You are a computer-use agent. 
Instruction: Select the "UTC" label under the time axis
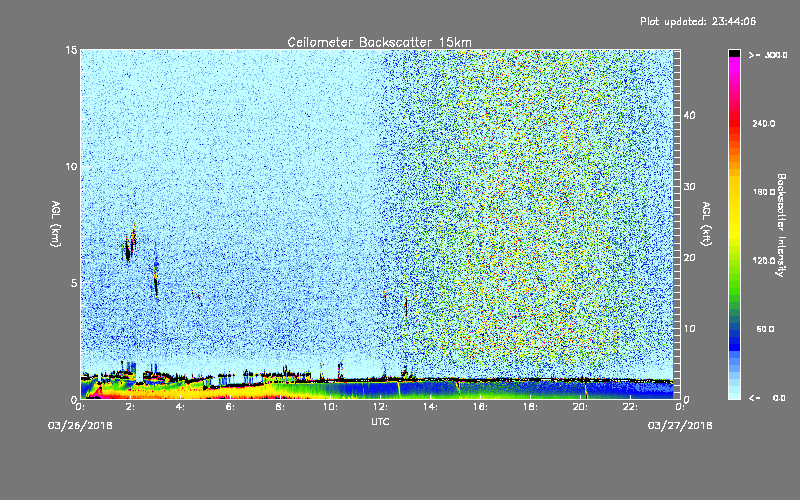(380, 422)
